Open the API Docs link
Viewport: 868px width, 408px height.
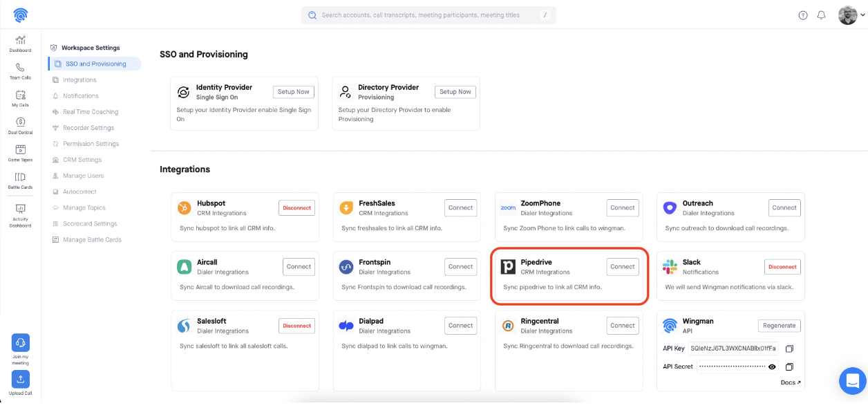click(791, 382)
